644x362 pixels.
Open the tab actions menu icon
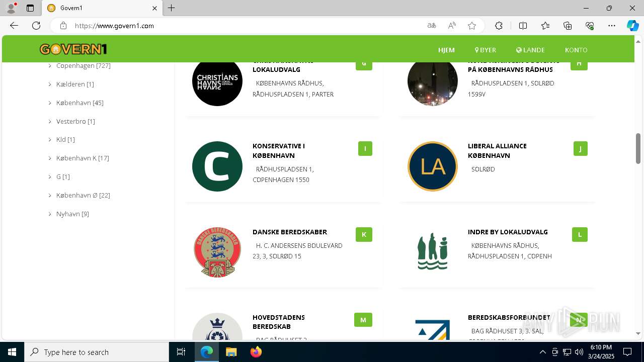(30, 8)
